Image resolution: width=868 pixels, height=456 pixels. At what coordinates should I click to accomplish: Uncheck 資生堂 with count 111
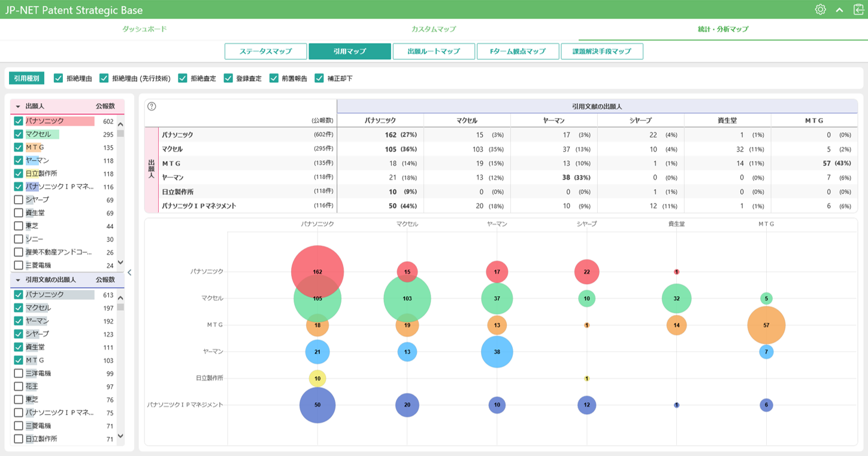pyautogui.click(x=19, y=347)
